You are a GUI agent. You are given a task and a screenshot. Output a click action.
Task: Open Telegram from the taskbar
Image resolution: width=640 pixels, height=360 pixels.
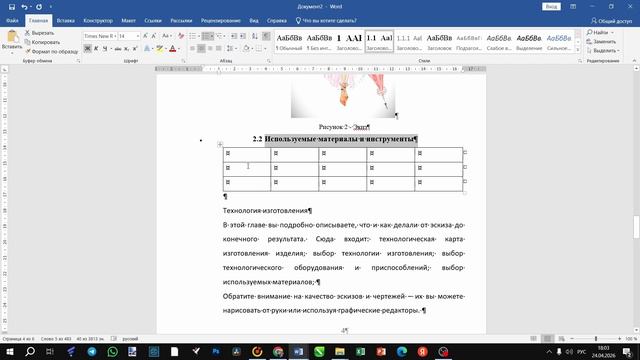92,351
